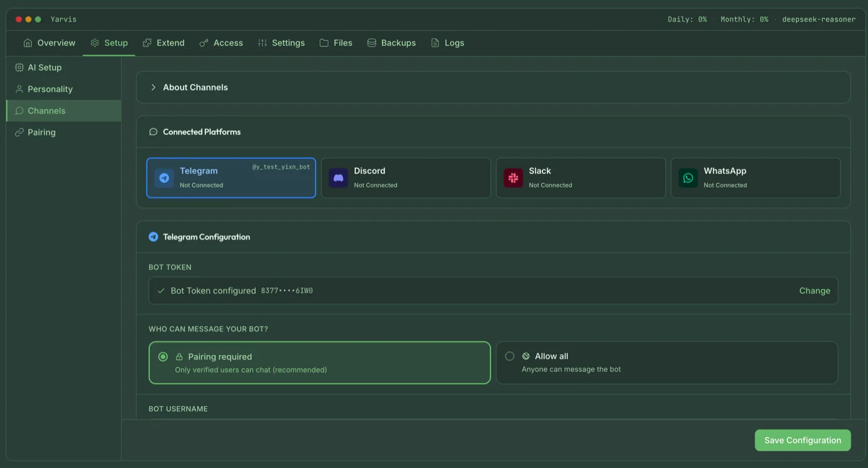
Task: Go to the Files tab
Action: [x=336, y=43]
